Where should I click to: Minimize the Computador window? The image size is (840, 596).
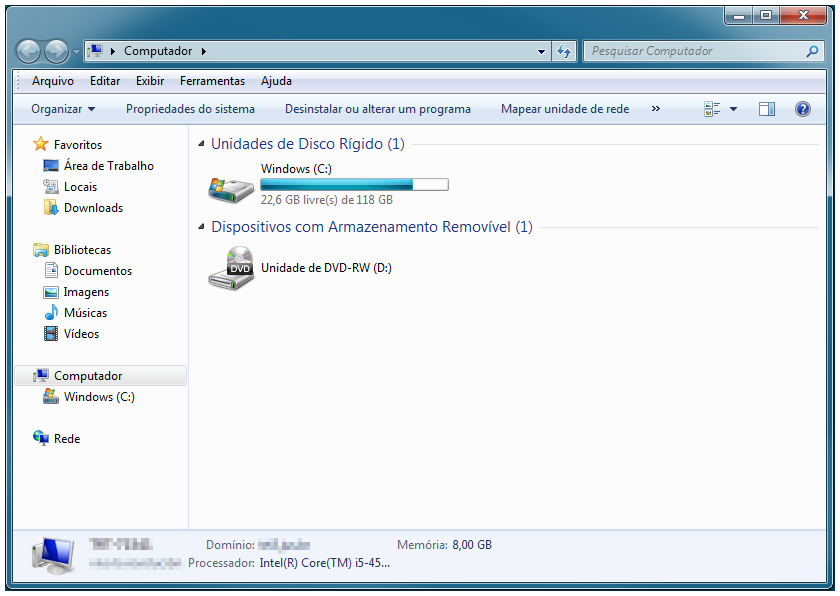point(739,16)
